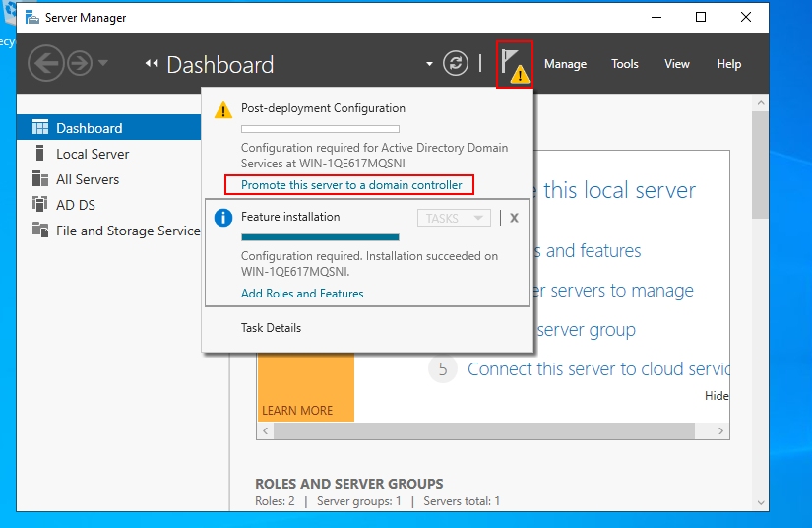The image size is (812, 528).
Task: Click the Forward navigation arrow
Action: (x=80, y=64)
